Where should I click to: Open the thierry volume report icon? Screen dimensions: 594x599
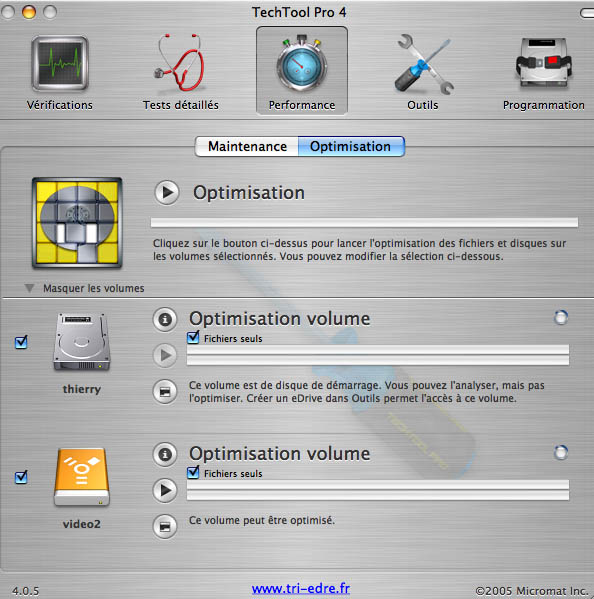165,392
